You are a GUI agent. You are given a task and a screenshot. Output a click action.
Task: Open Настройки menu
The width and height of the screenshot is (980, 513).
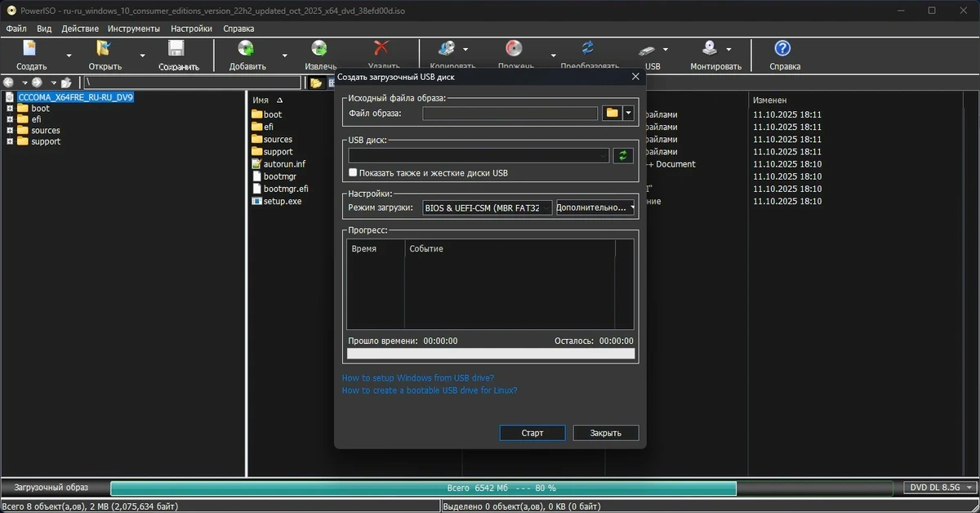pos(191,28)
